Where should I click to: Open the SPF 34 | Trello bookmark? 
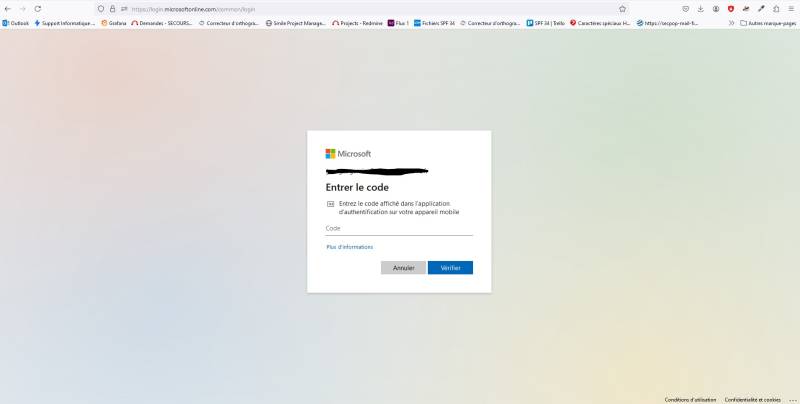point(545,23)
